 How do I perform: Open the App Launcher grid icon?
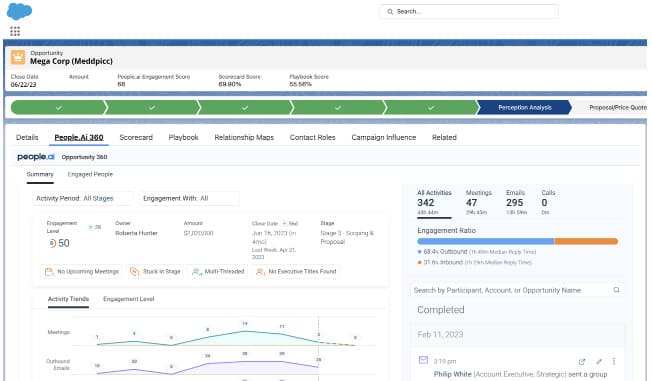[15, 31]
